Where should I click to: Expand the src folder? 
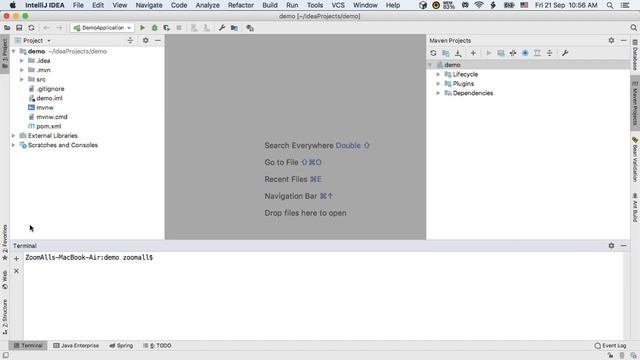coord(22,79)
